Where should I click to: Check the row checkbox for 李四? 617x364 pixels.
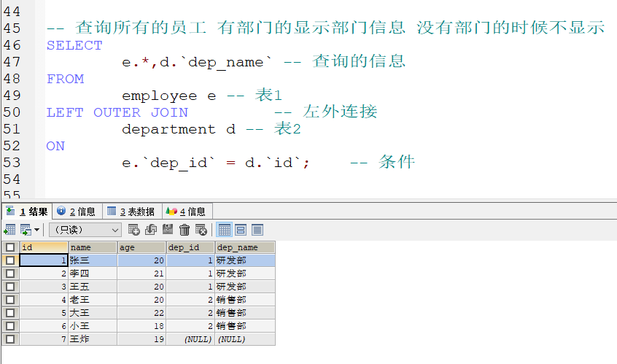[x=10, y=274]
